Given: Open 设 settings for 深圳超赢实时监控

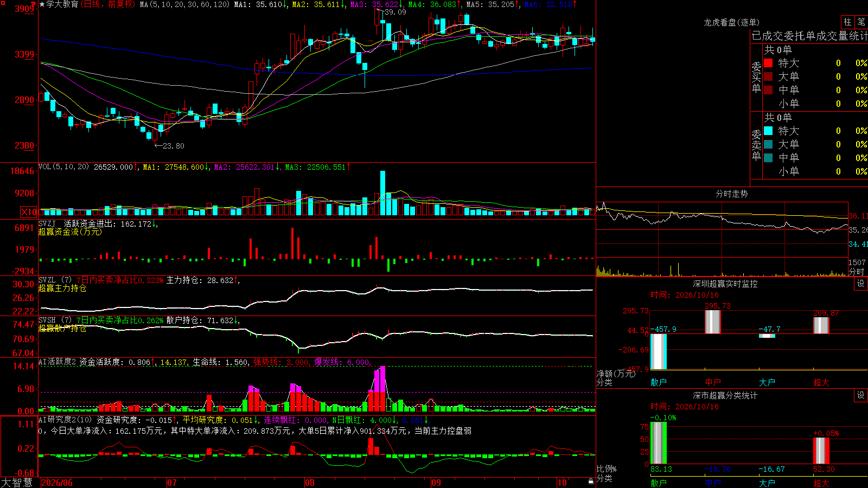Looking at the screenshot, I should coord(861,284).
